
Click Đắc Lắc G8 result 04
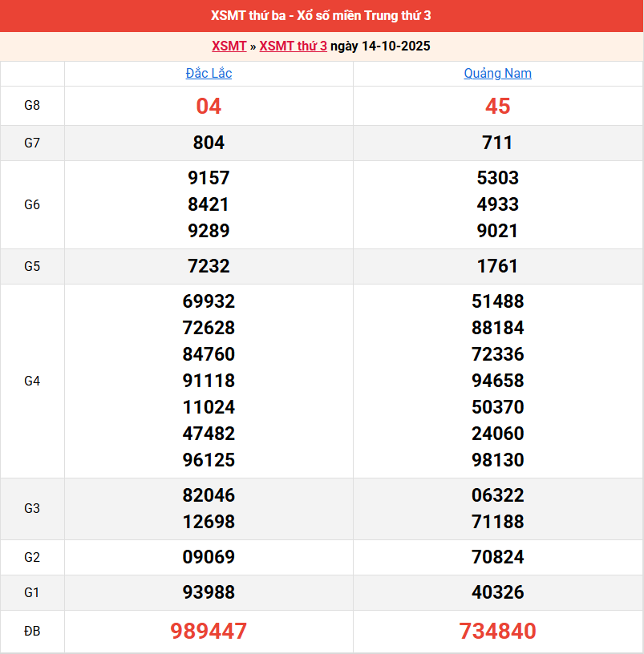(209, 106)
